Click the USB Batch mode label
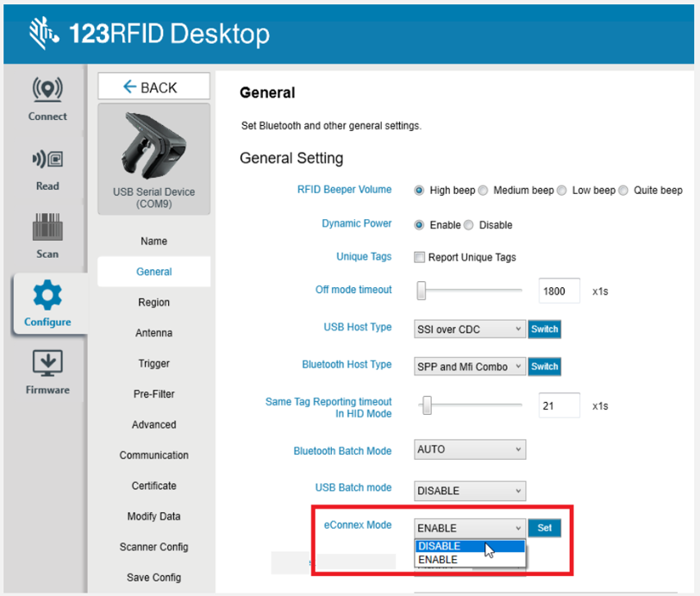700x596 pixels. 353,488
